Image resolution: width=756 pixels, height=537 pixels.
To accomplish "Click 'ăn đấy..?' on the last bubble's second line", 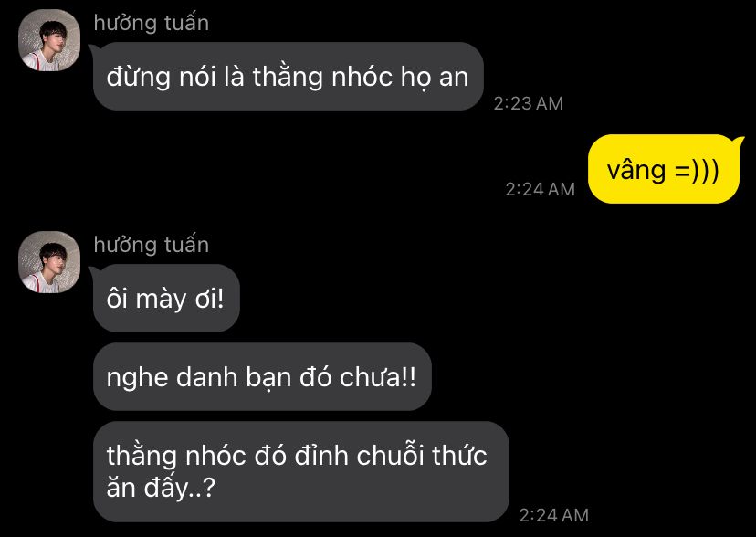I will [x=161, y=488].
